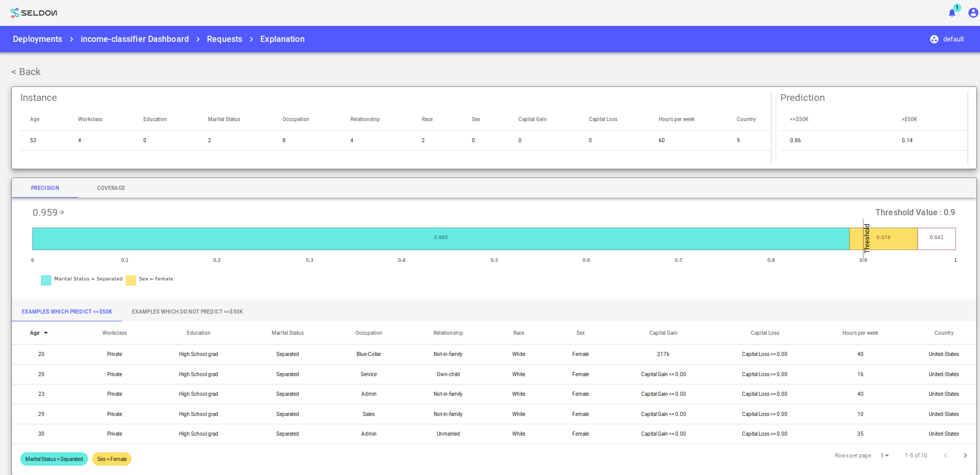Sort by Relationship column in examples table
The image size is (980, 475).
pos(448,333)
